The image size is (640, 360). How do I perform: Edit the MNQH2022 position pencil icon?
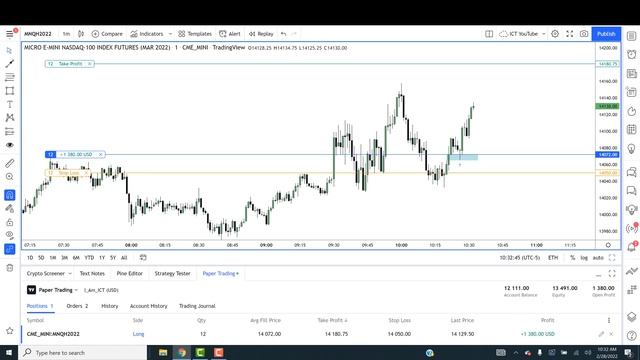coord(601,334)
